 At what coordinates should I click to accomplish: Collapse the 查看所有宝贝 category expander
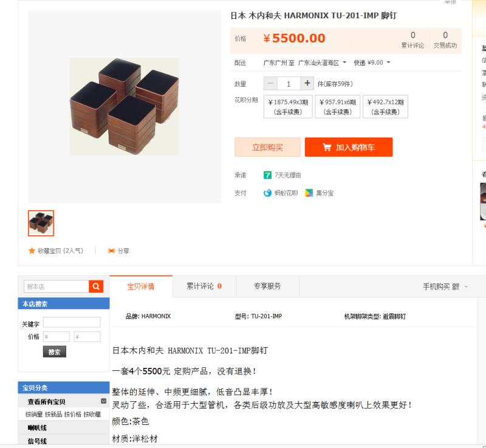click(103, 401)
